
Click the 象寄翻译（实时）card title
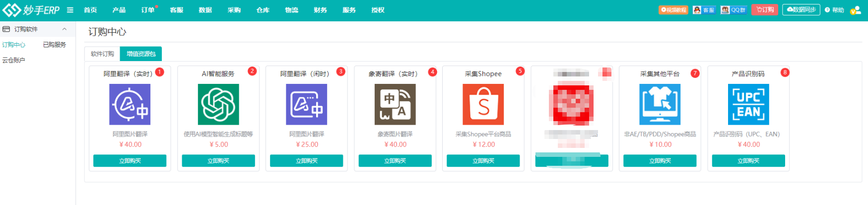tap(394, 73)
